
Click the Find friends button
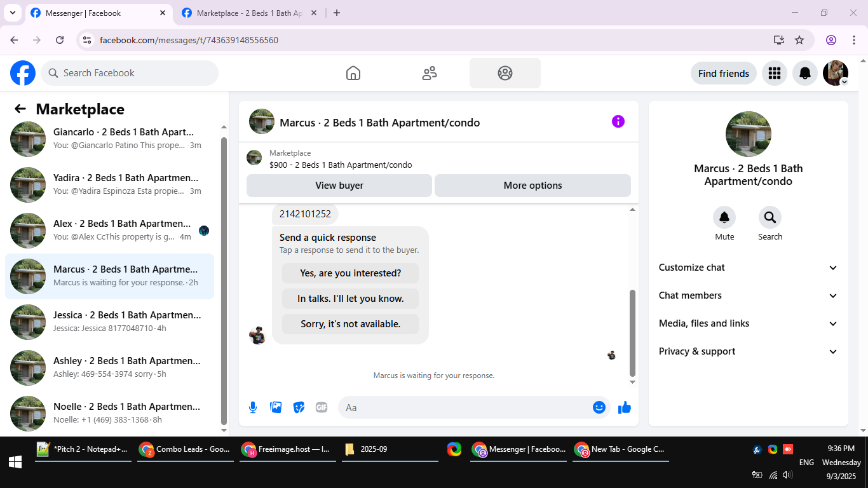(724, 73)
